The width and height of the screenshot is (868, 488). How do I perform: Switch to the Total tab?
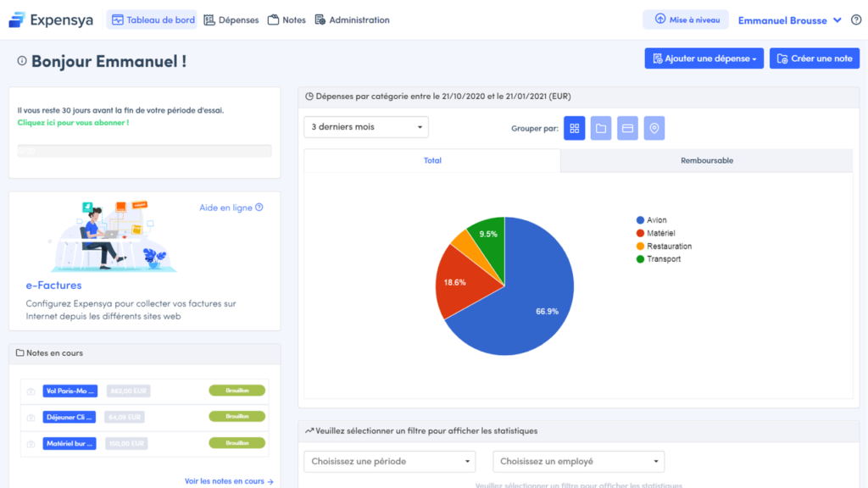coord(432,160)
